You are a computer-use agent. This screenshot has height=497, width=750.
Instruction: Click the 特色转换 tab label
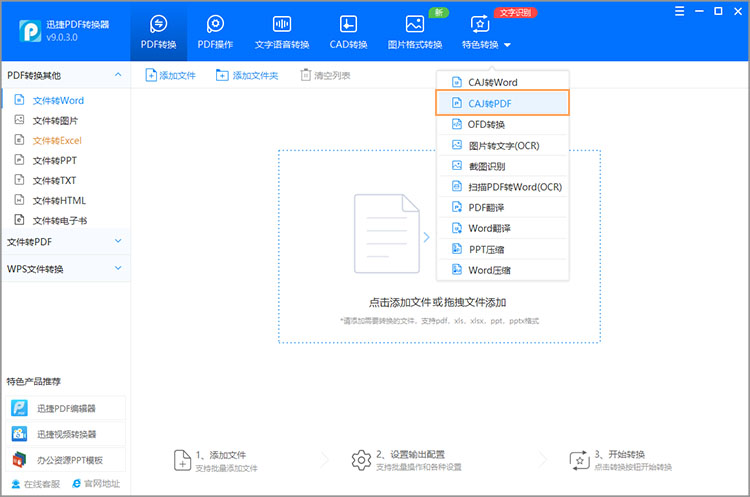pyautogui.click(x=480, y=44)
